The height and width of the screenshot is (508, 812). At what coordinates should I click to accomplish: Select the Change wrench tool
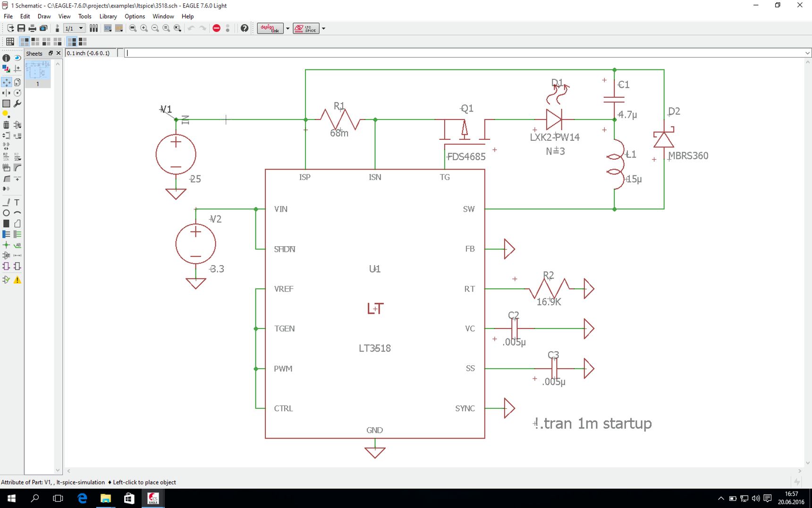[x=17, y=103]
